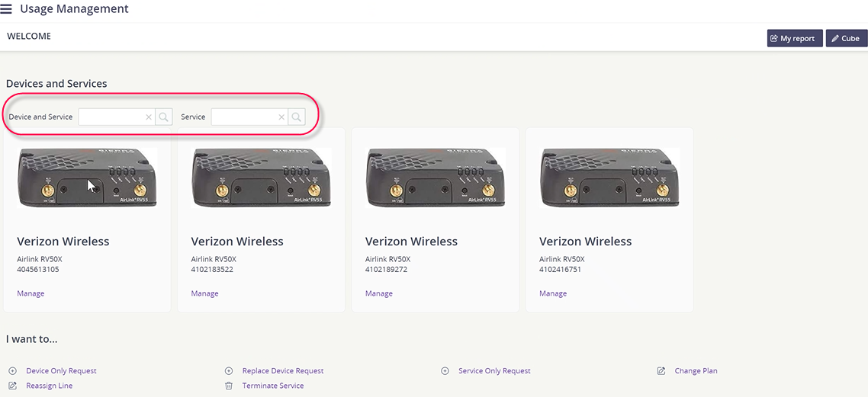
Task: Open My report button
Action: [795, 38]
